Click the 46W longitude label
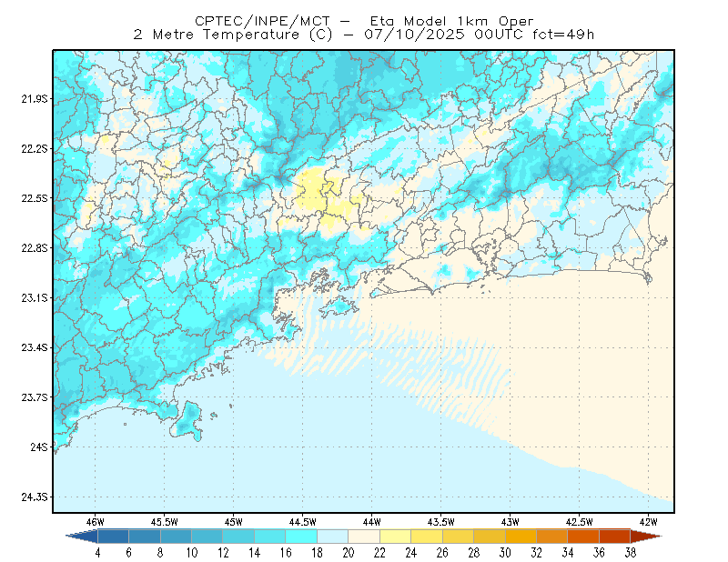 click(x=96, y=522)
